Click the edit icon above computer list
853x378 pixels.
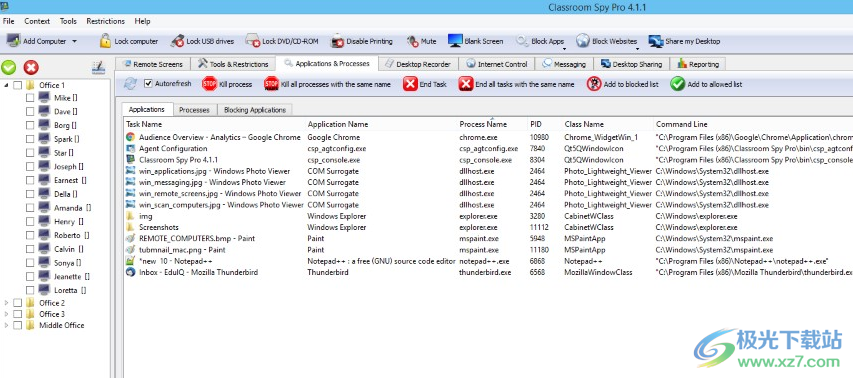pos(98,67)
